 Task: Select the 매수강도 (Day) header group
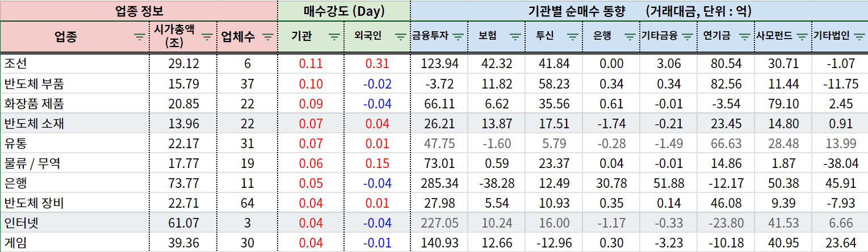tap(343, 11)
